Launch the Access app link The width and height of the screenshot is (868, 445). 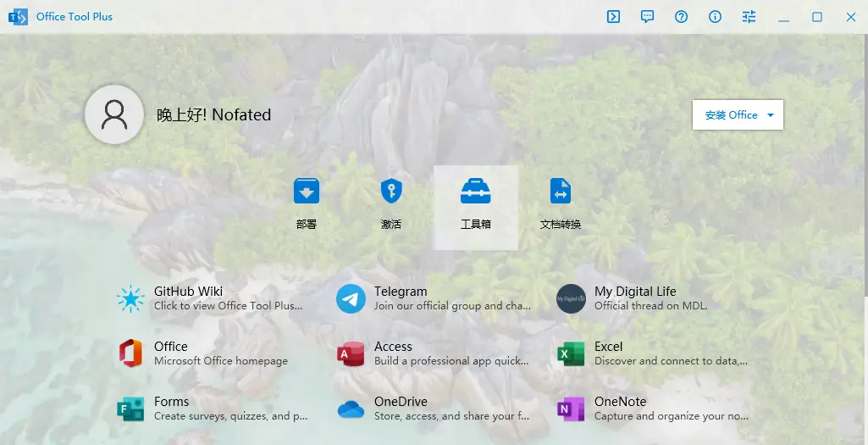pyautogui.click(x=432, y=353)
